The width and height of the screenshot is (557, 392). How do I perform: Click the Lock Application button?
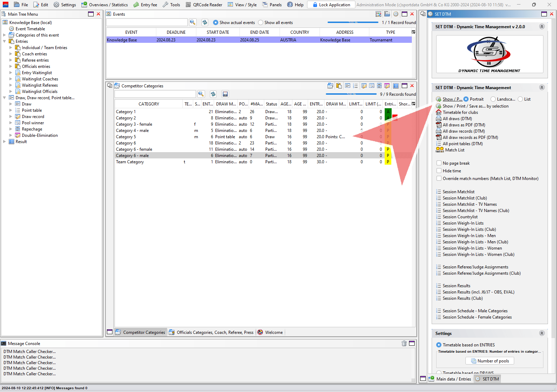331,5
